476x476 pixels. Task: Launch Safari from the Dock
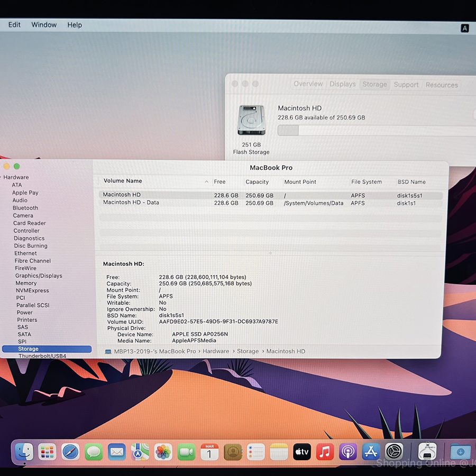point(70,452)
